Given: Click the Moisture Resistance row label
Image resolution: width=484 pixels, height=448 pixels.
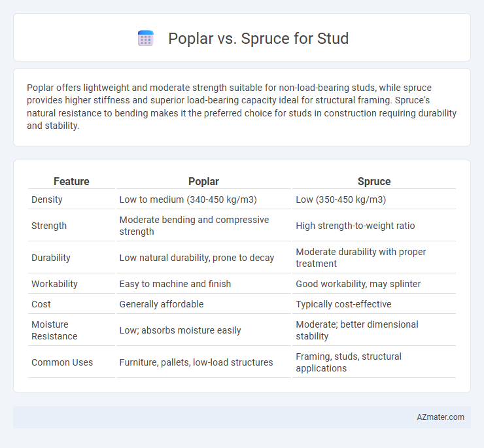Looking at the screenshot, I should click(x=54, y=330).
